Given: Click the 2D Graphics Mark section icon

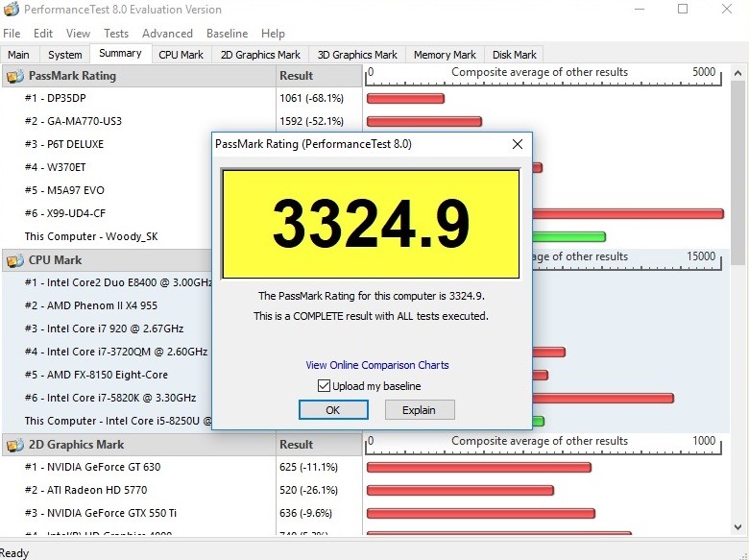Looking at the screenshot, I should [15, 445].
